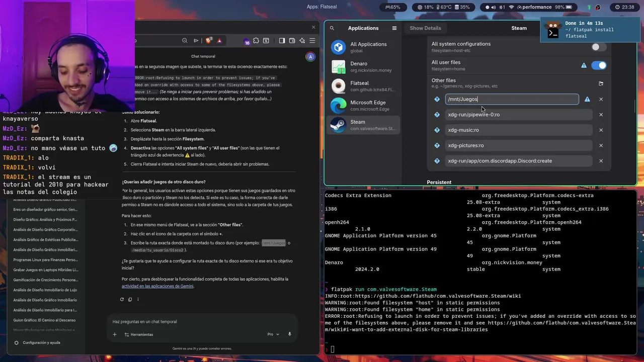Viewport: 644px width, 362px height.
Task: Click the xdg-run/pipewire-0:ro input field
Action: tap(518, 115)
